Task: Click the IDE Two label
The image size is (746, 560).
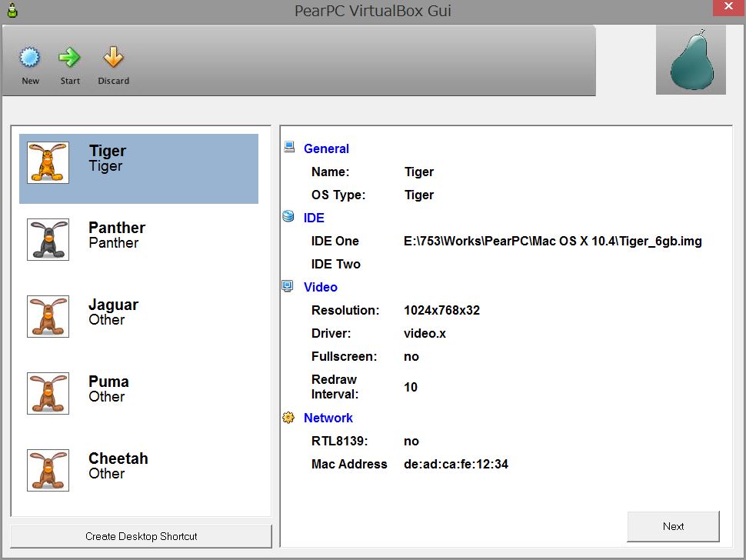Action: click(x=336, y=264)
